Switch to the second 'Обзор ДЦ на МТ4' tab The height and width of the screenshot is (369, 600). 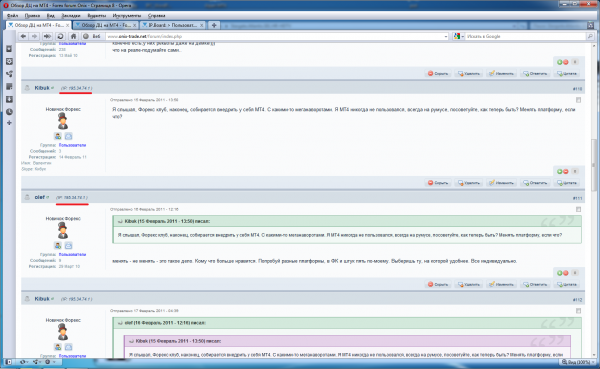[x=106, y=25]
